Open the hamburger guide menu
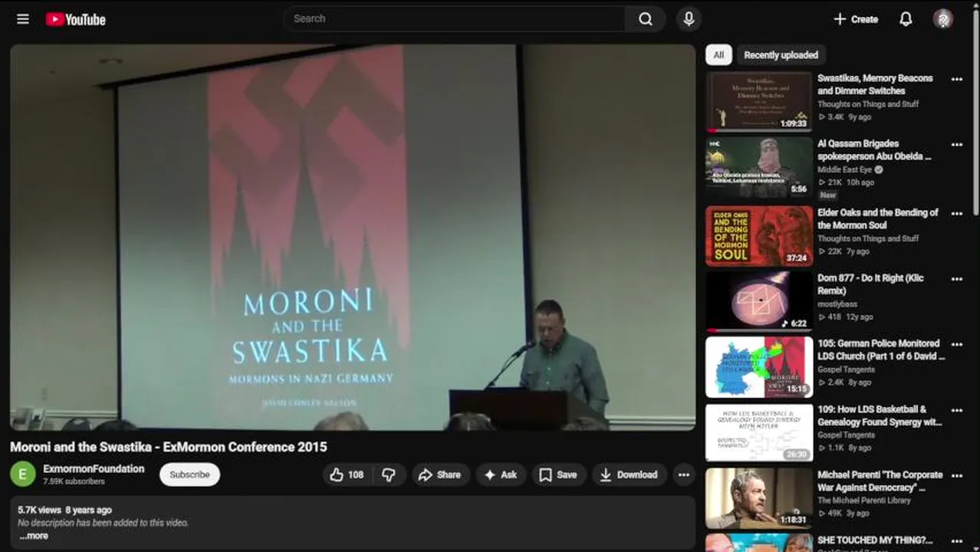Screen dimensions: 980x552 click(23, 19)
